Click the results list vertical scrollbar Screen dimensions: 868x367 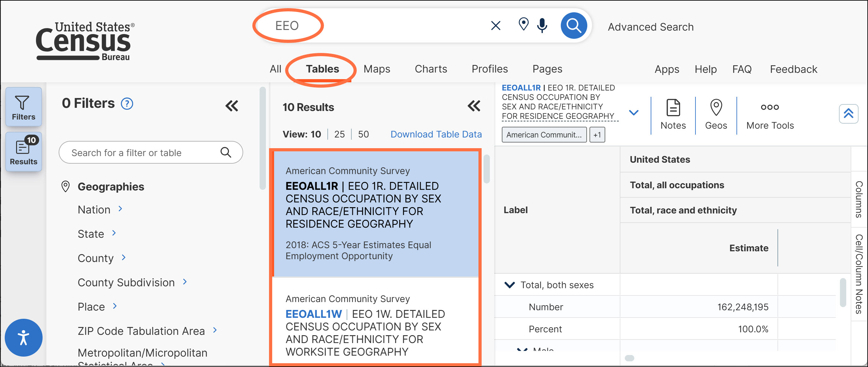[486, 169]
